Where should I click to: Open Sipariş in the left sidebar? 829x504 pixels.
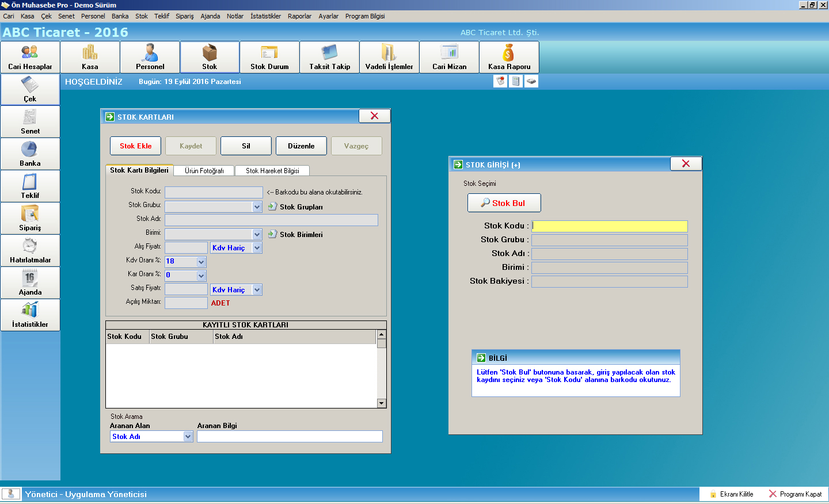click(x=30, y=218)
